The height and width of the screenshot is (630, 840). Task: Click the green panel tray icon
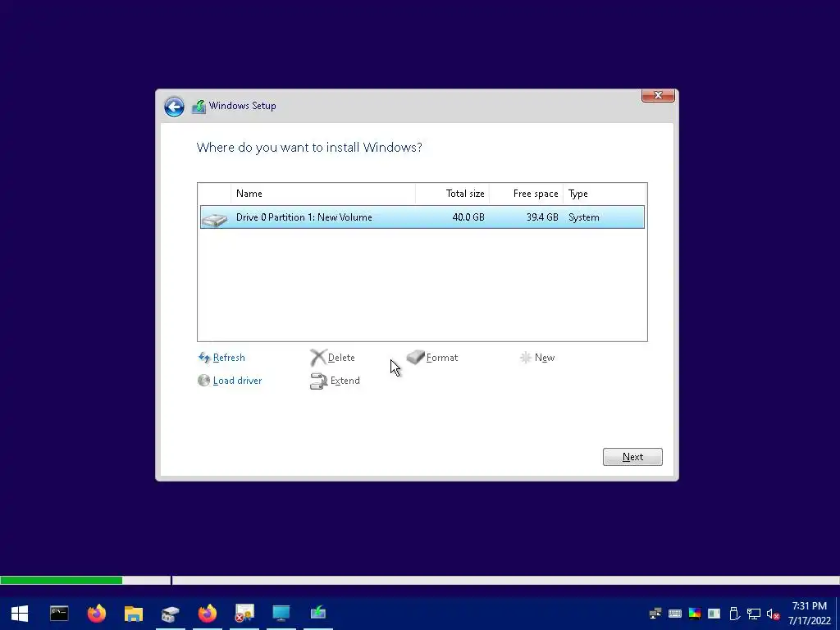714,614
